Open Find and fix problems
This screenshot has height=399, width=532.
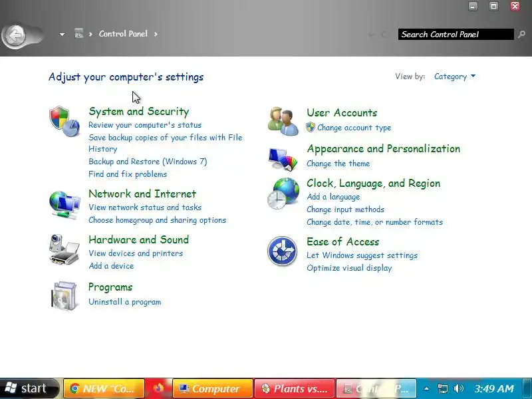(128, 174)
